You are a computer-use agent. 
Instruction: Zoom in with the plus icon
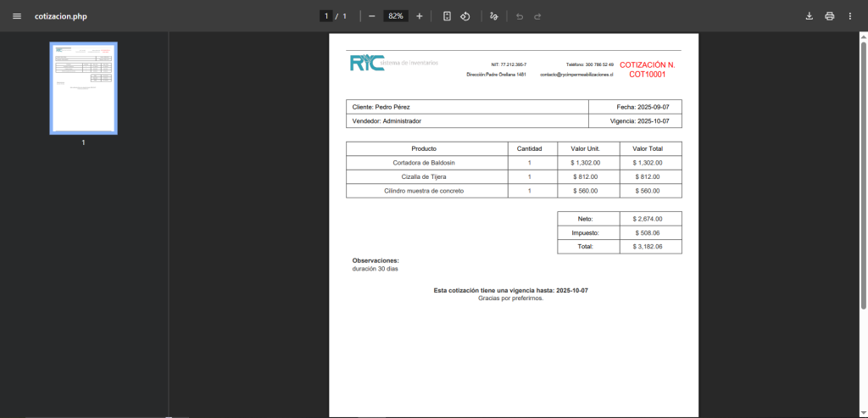(420, 16)
